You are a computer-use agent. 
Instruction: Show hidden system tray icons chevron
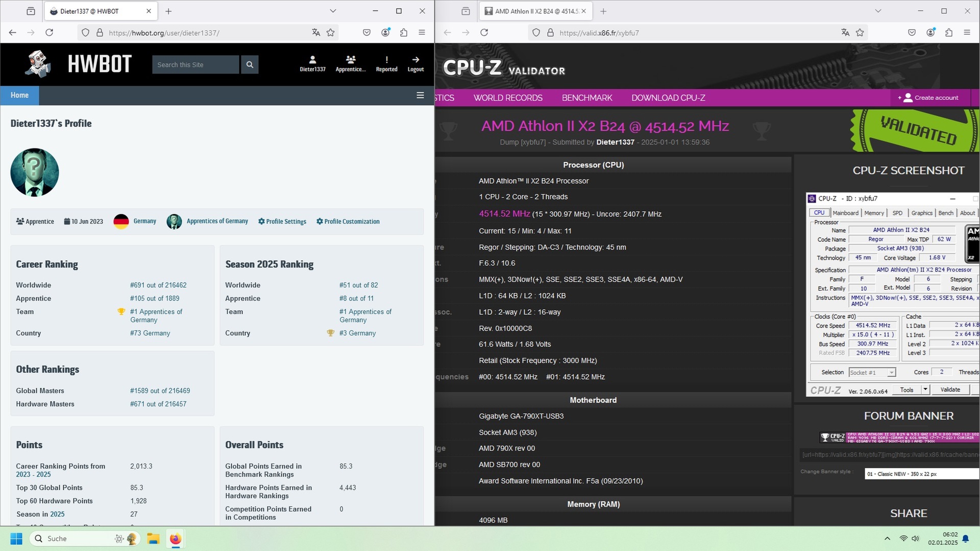point(887,539)
